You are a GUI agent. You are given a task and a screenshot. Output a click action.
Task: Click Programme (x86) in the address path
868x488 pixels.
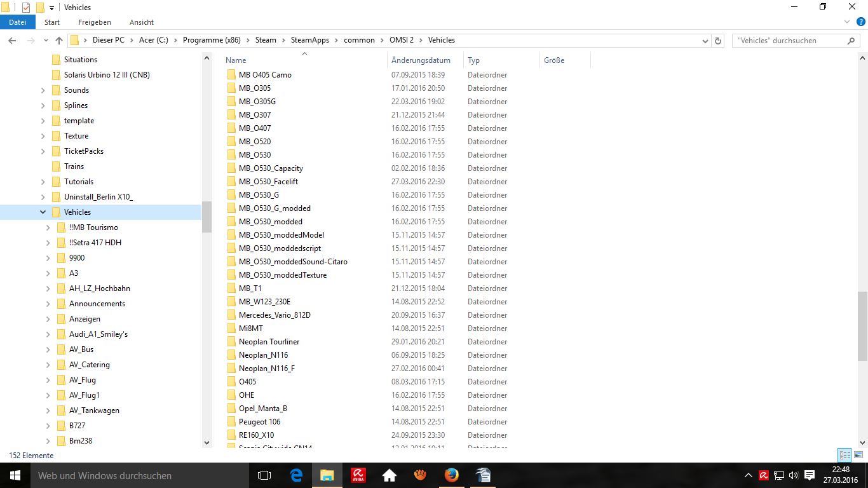[212, 40]
